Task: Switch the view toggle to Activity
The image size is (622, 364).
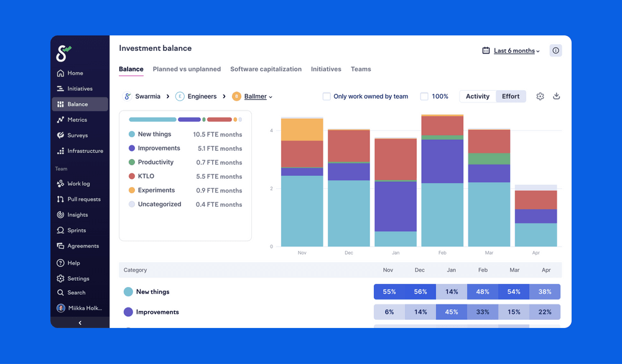Action: [477, 96]
